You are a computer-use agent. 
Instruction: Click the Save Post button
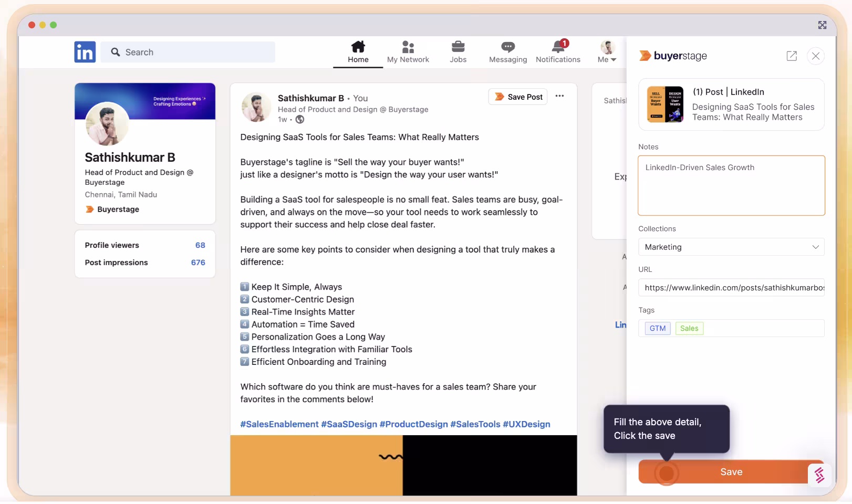pos(518,97)
